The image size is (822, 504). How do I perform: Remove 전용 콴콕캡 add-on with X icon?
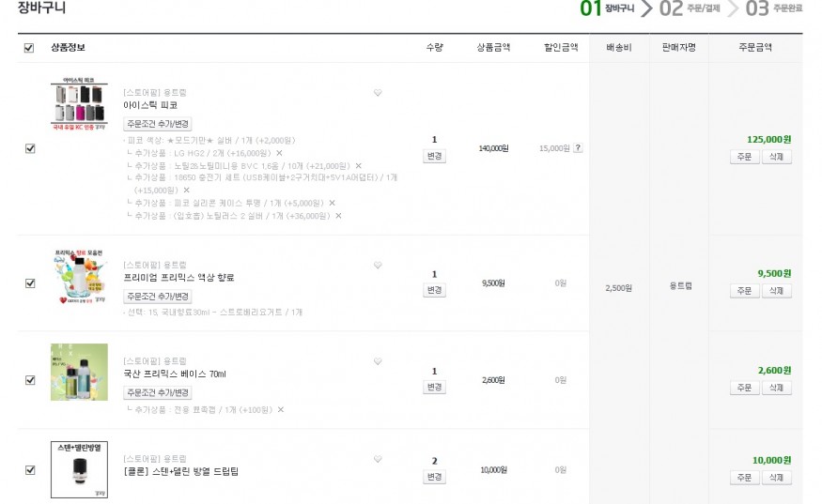[281, 410]
